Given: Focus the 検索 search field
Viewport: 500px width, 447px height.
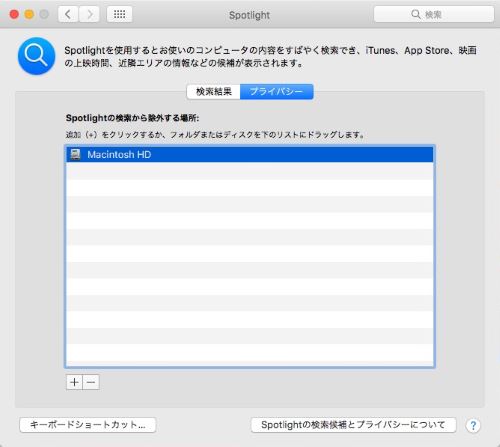Looking at the screenshot, I should [434, 14].
